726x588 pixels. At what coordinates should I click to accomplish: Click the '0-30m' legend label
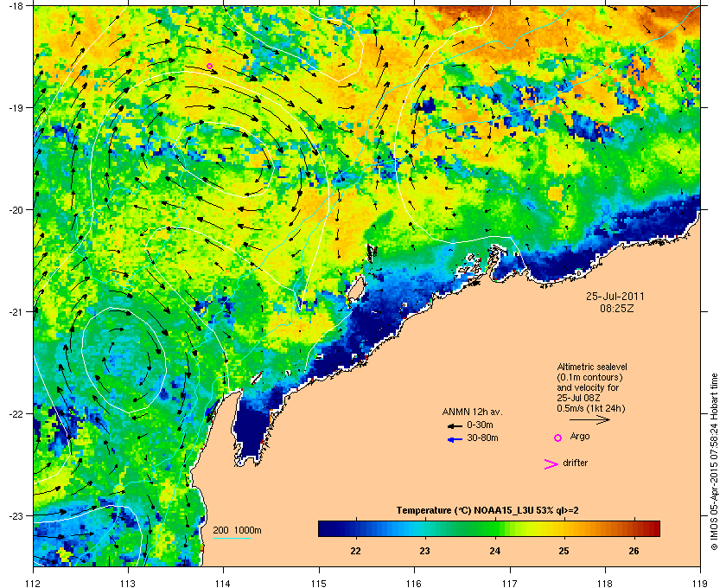480,425
